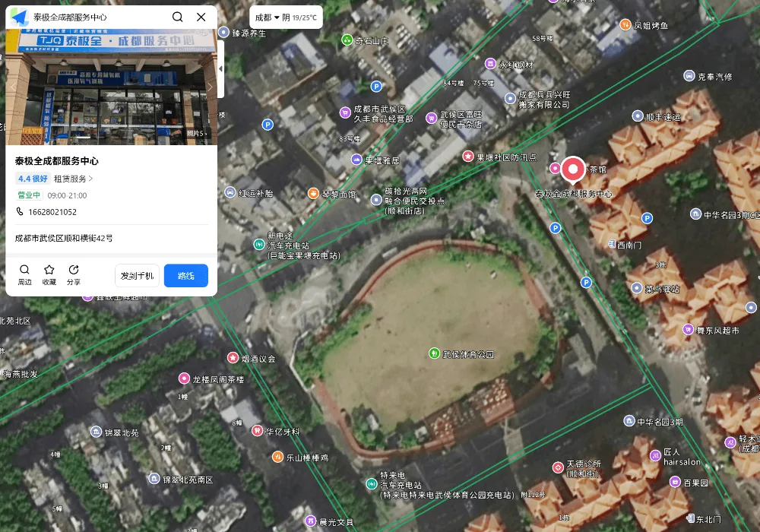Screen dimensions: 760x532
Task: Share location via the 分享 icon
Action: tap(74, 274)
